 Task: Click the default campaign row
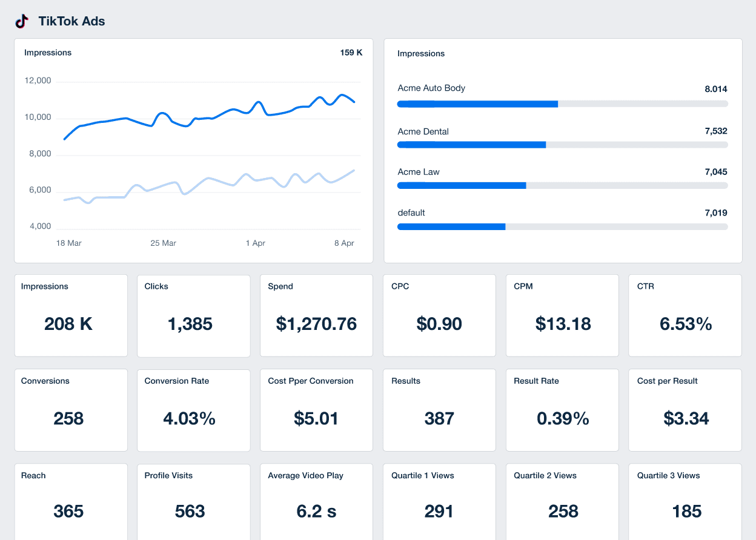pos(411,212)
